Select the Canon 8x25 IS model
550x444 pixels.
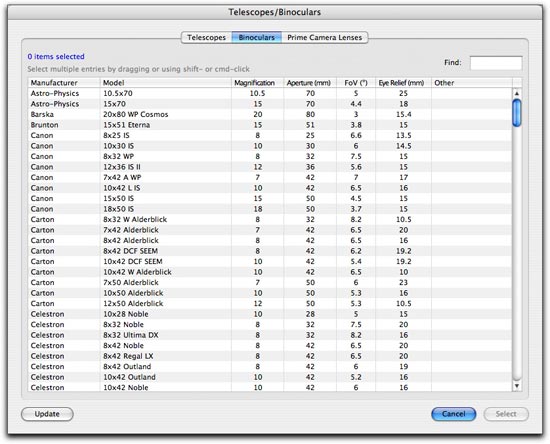pyautogui.click(x=116, y=135)
